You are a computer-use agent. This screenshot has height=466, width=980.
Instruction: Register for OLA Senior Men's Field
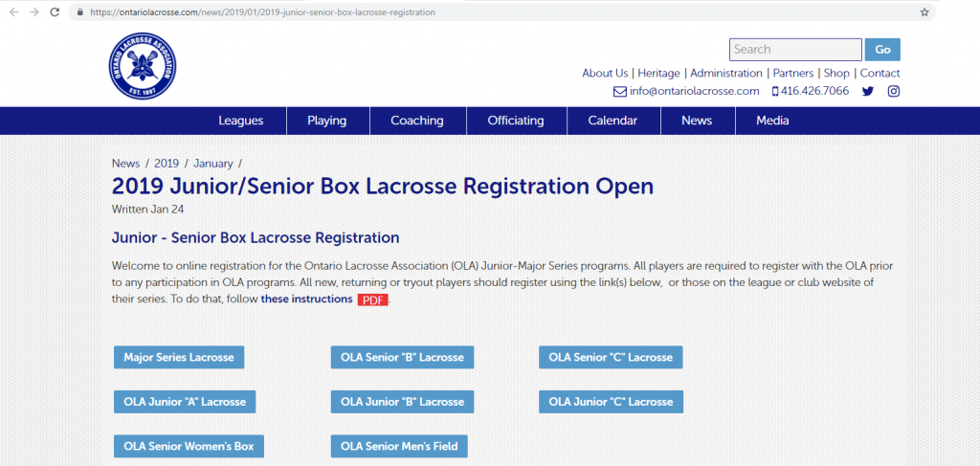[x=399, y=446]
